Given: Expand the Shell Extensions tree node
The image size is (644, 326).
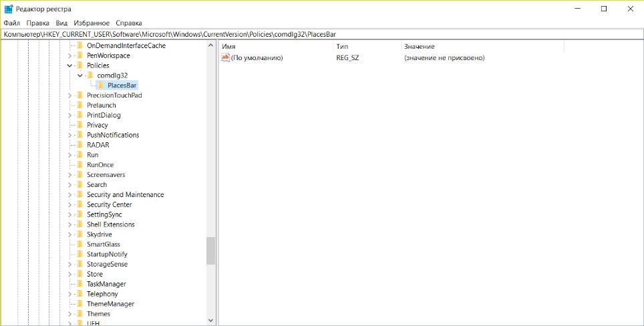Looking at the screenshot, I should (x=69, y=224).
